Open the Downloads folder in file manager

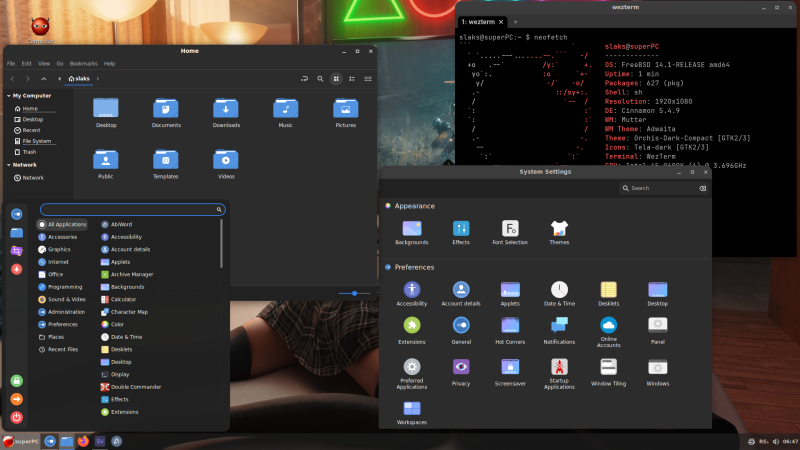pos(226,113)
